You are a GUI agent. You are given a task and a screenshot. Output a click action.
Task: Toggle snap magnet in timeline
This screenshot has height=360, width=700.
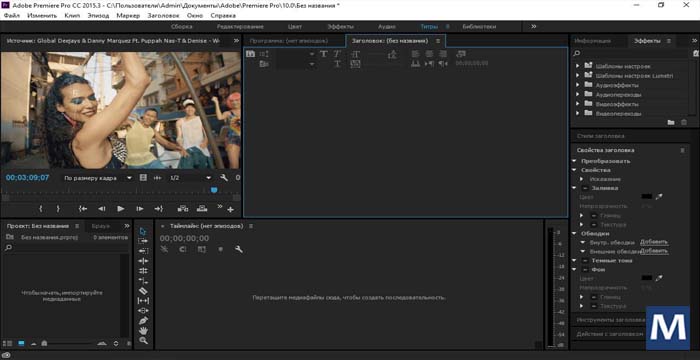coord(183,250)
